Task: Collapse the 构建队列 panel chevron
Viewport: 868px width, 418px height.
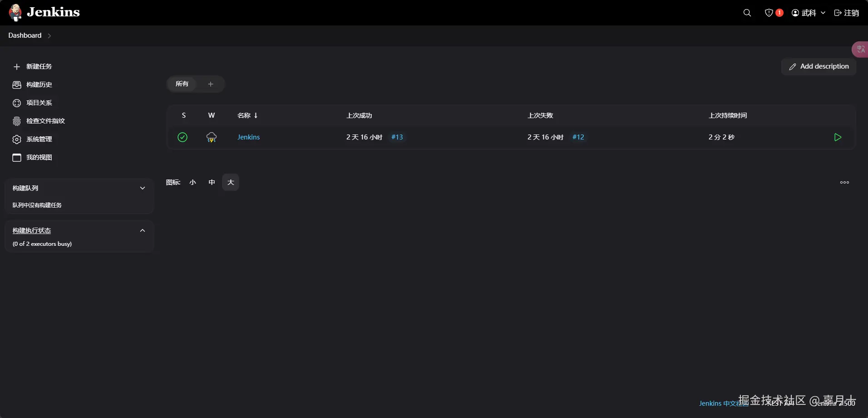Action: click(x=143, y=188)
